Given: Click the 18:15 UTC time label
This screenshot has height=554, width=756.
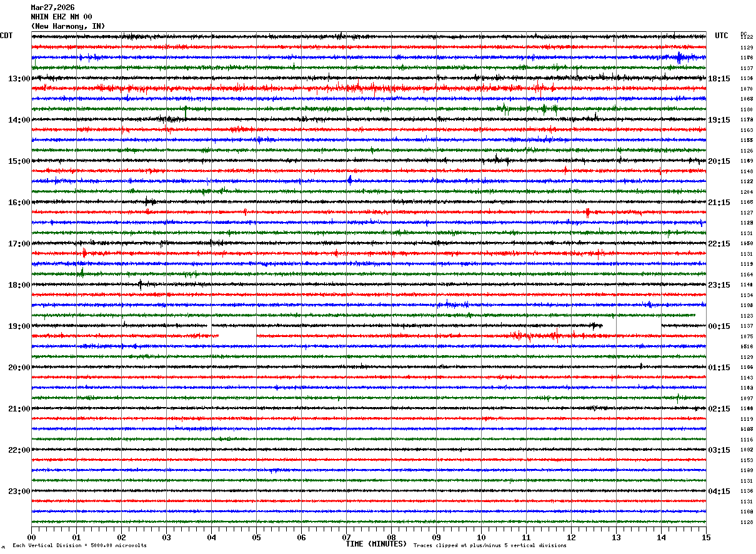Looking at the screenshot, I should tap(719, 79).
